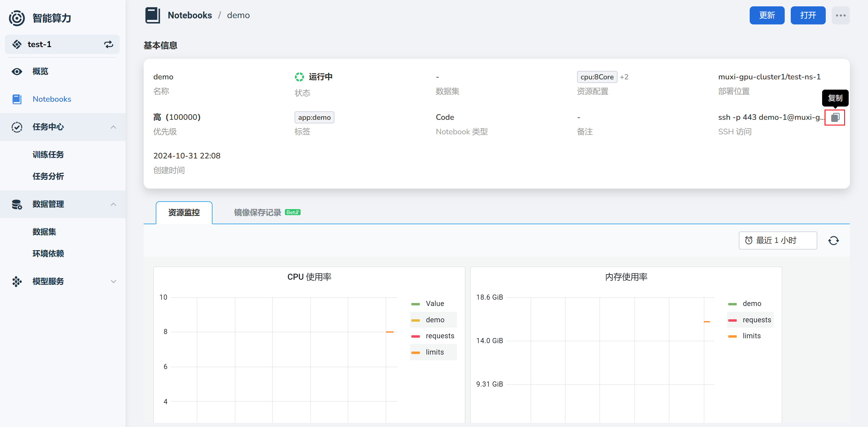
Task: Open 任务分析 in the sidebar
Action: [48, 176]
